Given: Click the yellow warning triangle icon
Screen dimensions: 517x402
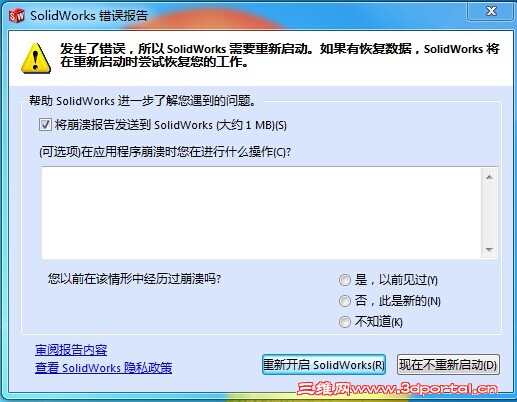Looking at the screenshot, I should coord(36,58).
